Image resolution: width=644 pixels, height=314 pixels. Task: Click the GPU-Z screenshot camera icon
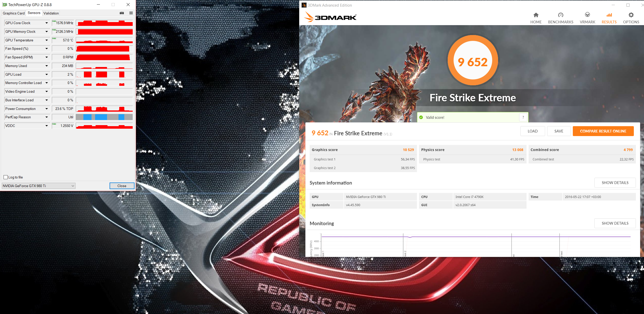point(122,13)
